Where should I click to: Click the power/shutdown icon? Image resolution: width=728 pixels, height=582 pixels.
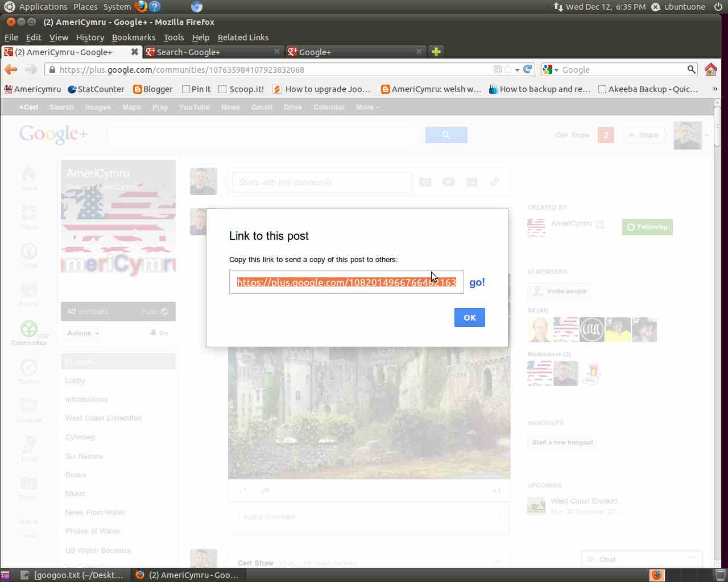[x=718, y=7]
